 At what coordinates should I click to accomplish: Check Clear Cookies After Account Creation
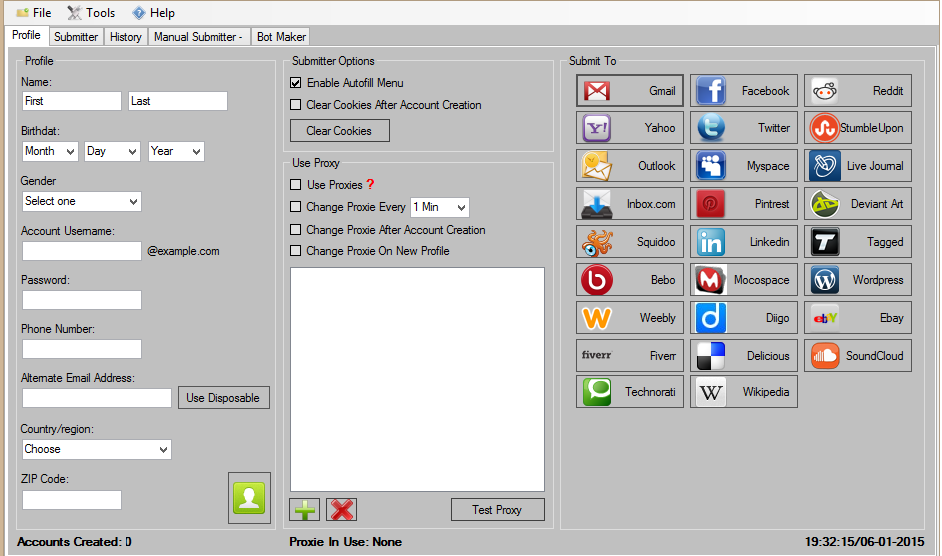pos(296,105)
